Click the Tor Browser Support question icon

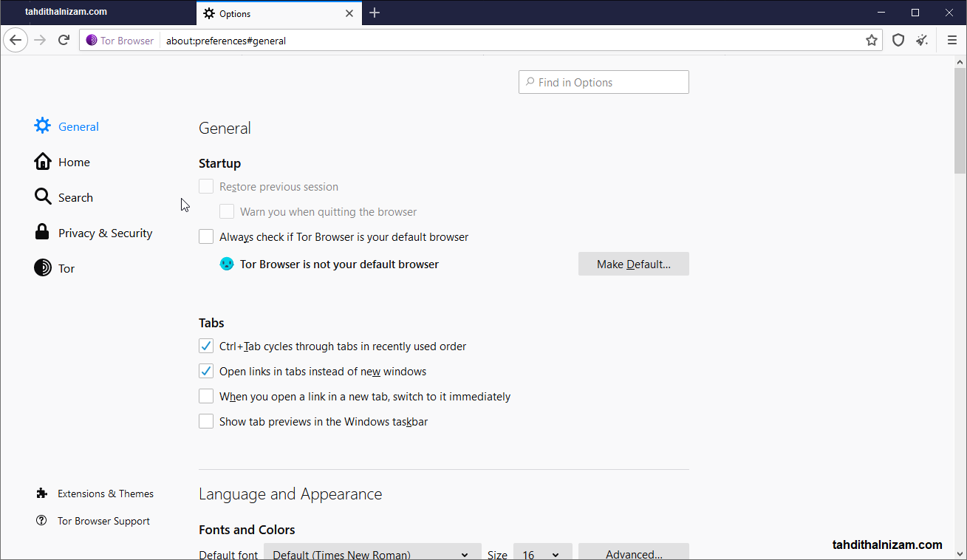tap(41, 520)
